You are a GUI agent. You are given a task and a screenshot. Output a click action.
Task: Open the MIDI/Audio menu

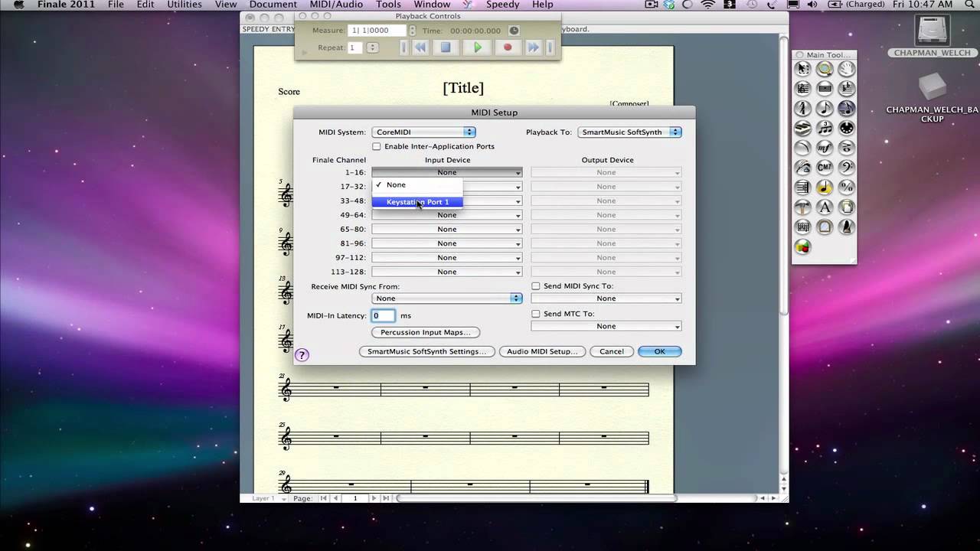[x=337, y=5]
